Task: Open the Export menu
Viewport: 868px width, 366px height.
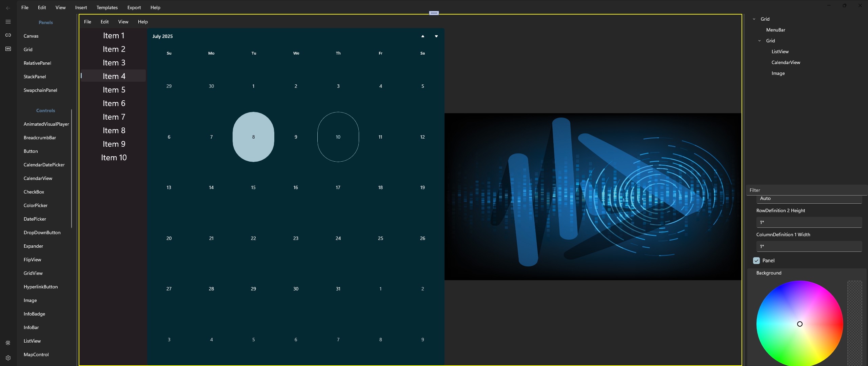Action: point(134,7)
